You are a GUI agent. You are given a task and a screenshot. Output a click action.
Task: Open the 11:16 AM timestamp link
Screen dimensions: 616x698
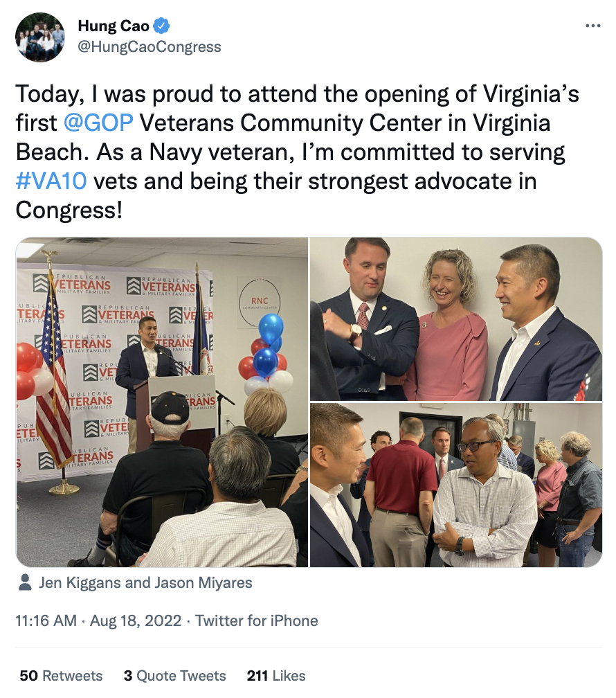click(46, 620)
